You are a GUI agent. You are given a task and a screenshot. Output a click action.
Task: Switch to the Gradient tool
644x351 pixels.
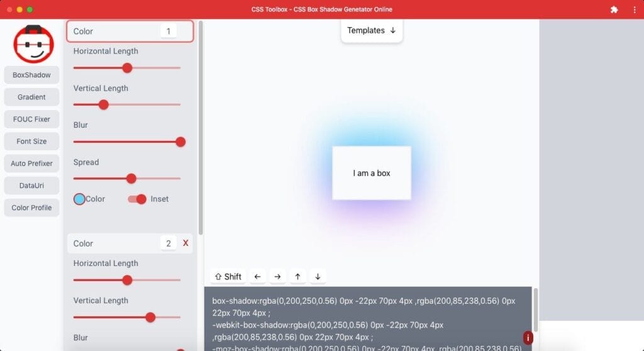[31, 97]
